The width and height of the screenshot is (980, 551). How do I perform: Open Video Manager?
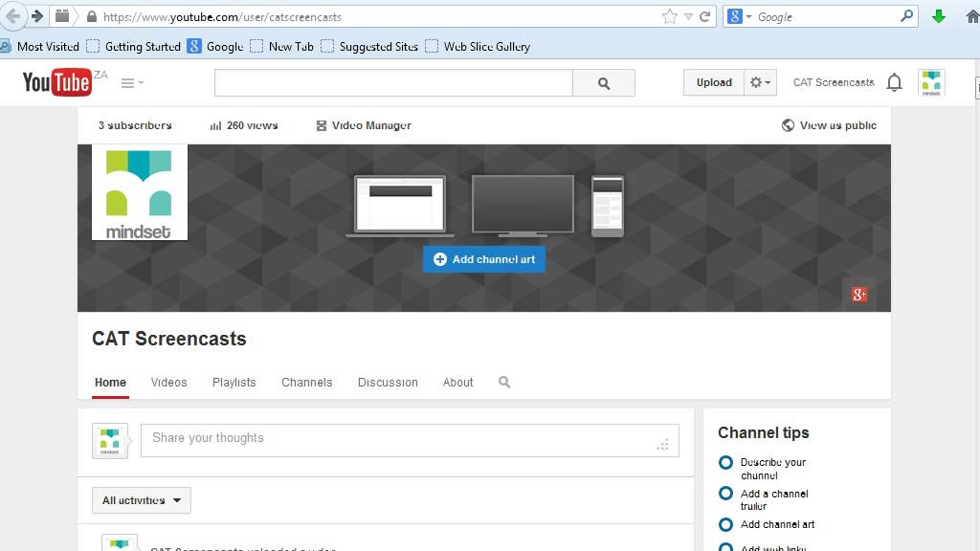(364, 125)
